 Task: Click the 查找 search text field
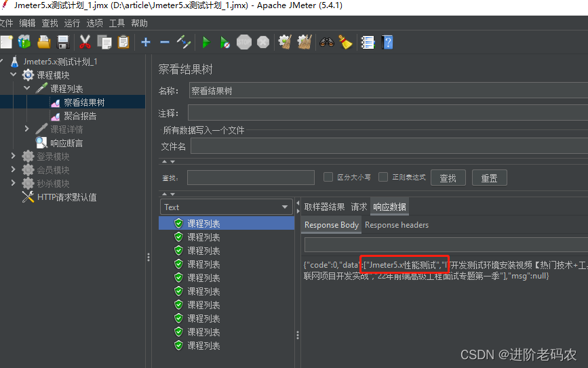point(250,178)
